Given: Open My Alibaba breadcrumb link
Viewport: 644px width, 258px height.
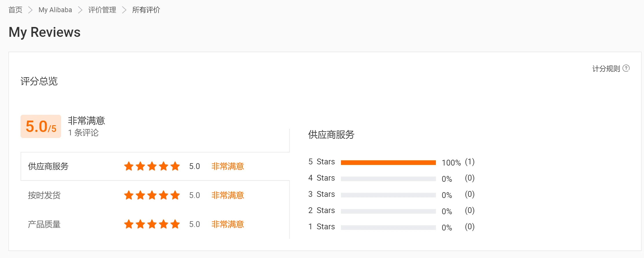Looking at the screenshot, I should coord(55,10).
